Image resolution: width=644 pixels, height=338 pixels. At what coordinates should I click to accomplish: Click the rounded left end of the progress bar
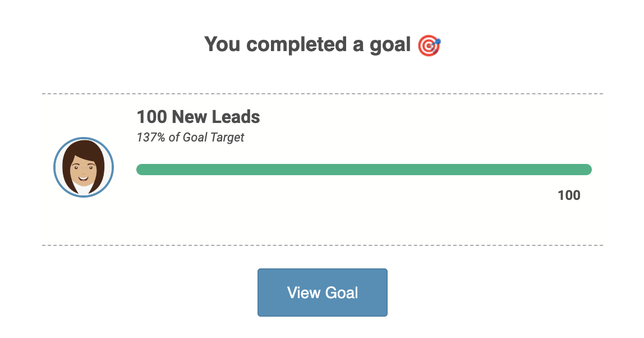tap(141, 170)
